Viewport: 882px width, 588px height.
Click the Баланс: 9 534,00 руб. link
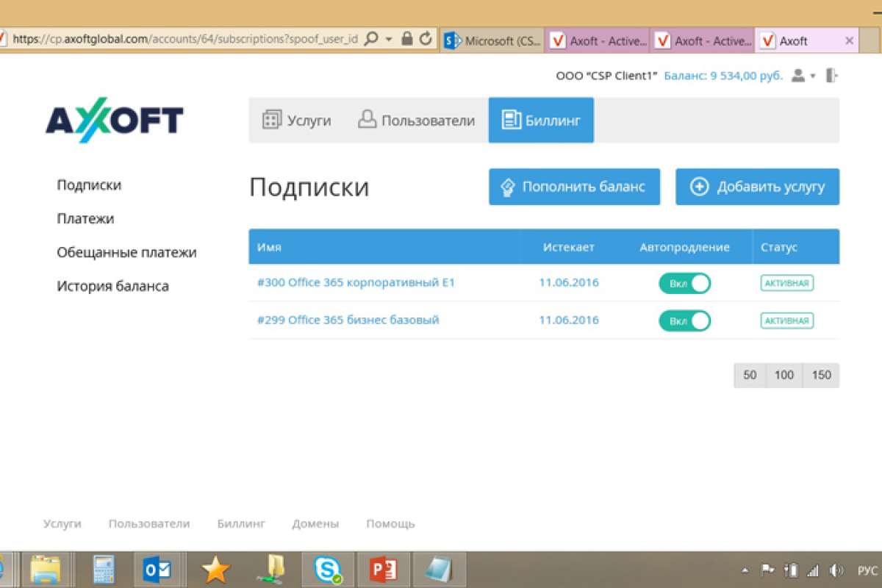[723, 76]
